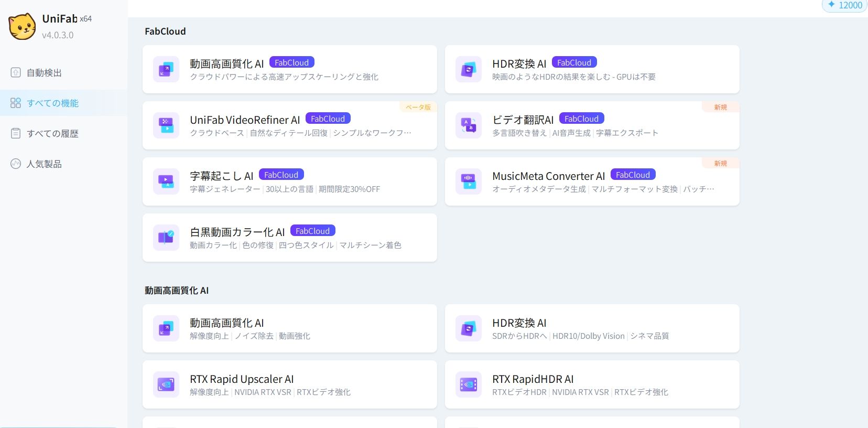Click 新規 tag on ビデオ翻訳AI card
The width and height of the screenshot is (868, 428).
tap(721, 107)
